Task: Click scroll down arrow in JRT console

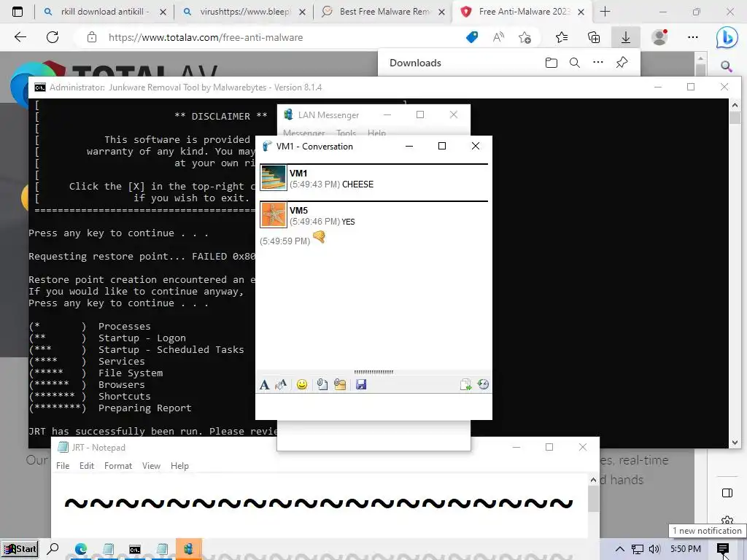Action: click(735, 443)
